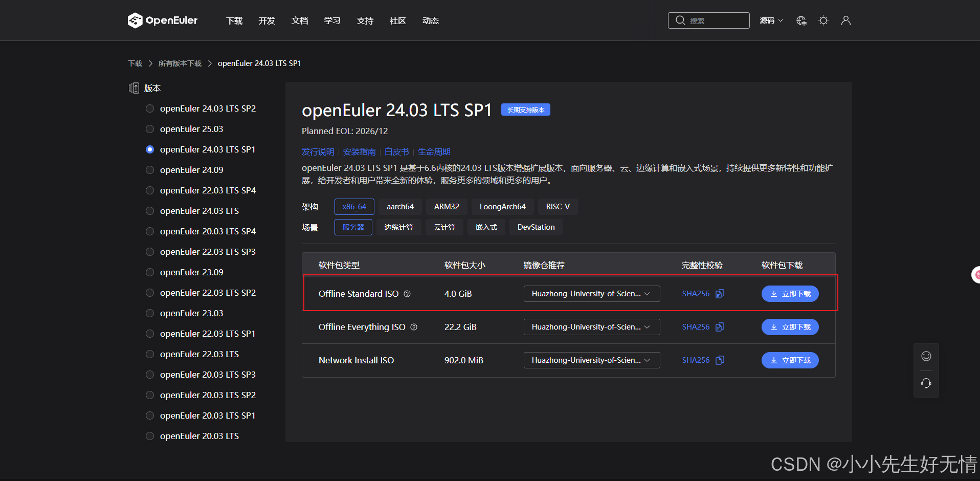Copy the SHA256 checksum for Offline Standard ISO
The width and height of the screenshot is (980, 481).
[720, 293]
